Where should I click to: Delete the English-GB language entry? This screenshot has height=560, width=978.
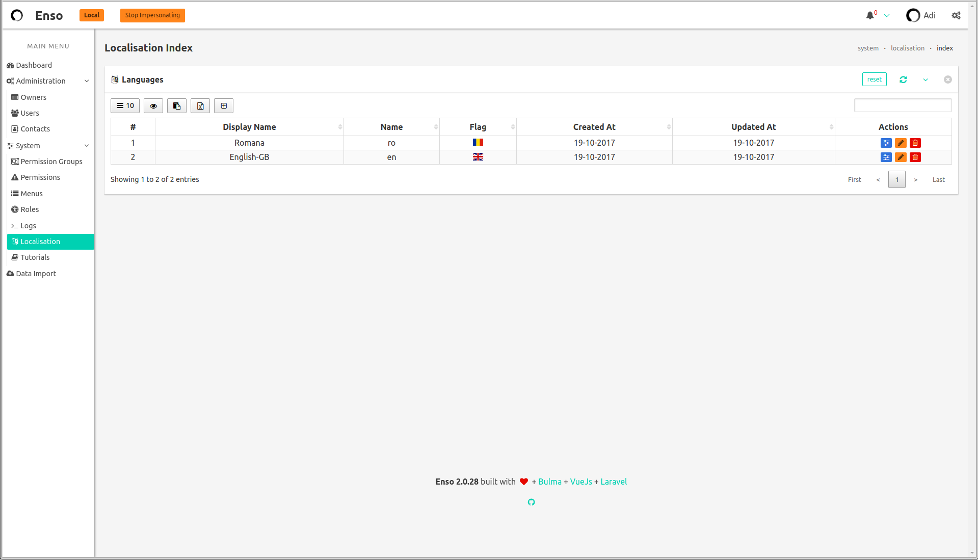tap(915, 157)
